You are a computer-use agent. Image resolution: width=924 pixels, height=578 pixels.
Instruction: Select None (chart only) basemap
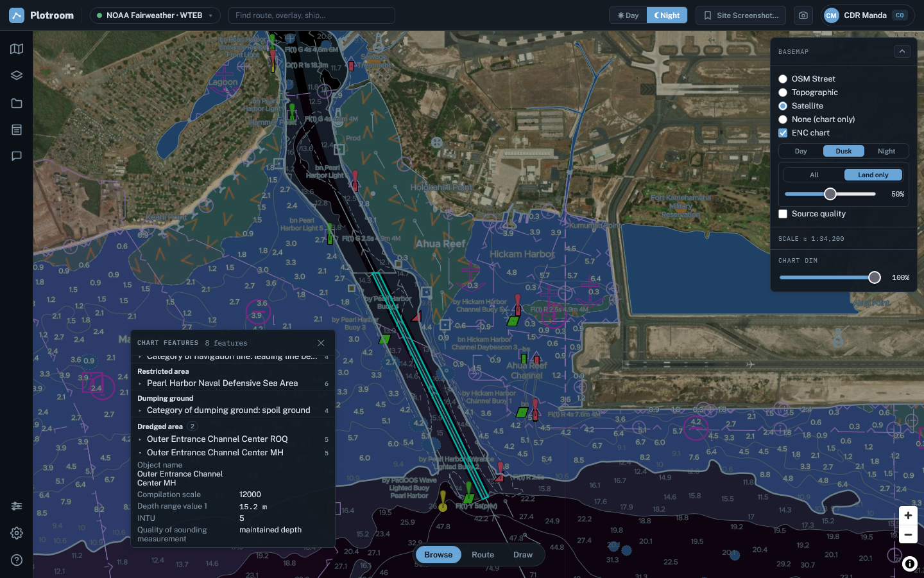click(x=783, y=119)
